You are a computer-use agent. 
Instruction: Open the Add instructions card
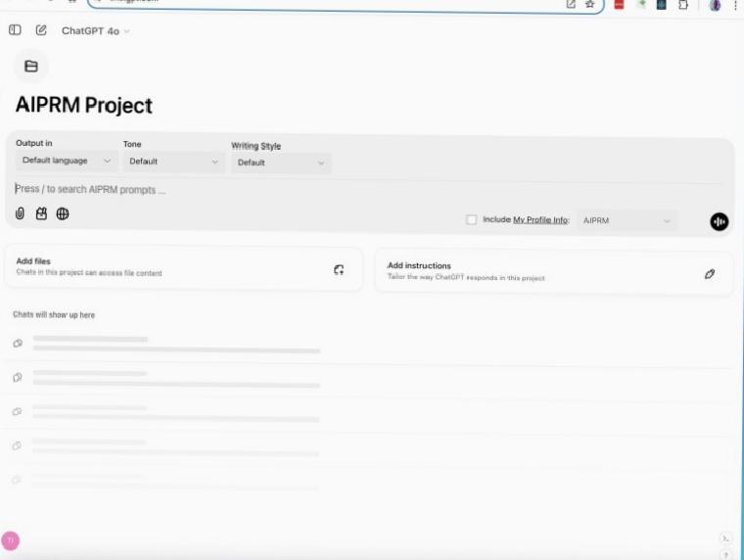click(x=554, y=272)
